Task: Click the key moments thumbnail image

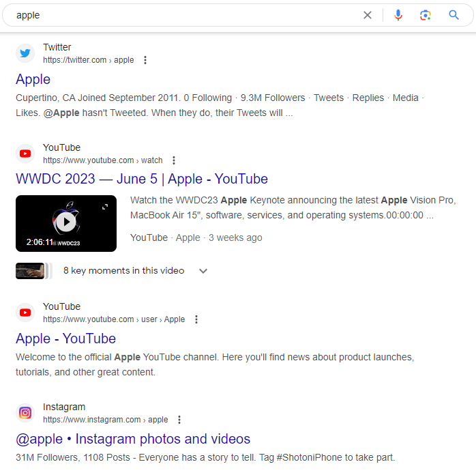Action: point(30,271)
